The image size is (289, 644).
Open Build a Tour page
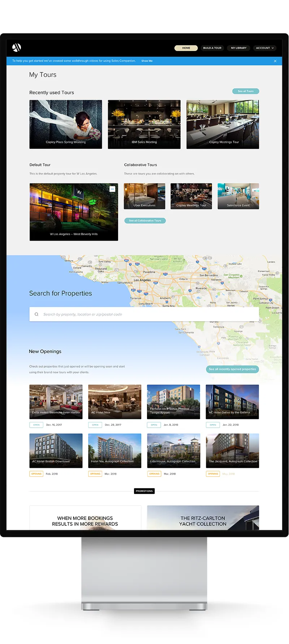[212, 48]
